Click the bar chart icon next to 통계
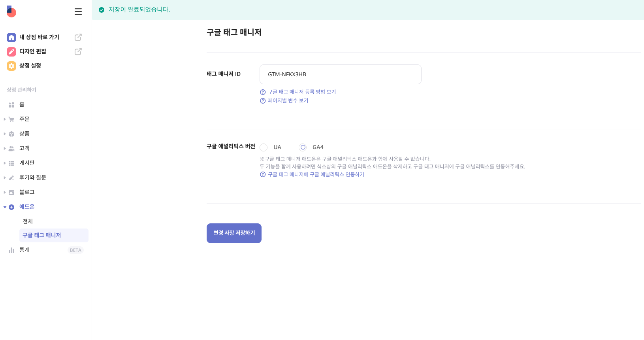This screenshot has height=340, width=644. point(11,250)
